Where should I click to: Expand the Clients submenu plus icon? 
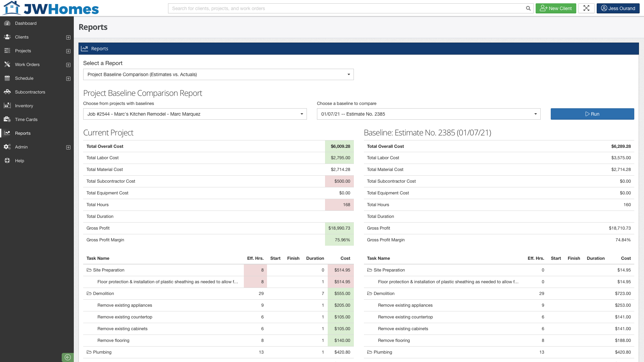coord(68,37)
